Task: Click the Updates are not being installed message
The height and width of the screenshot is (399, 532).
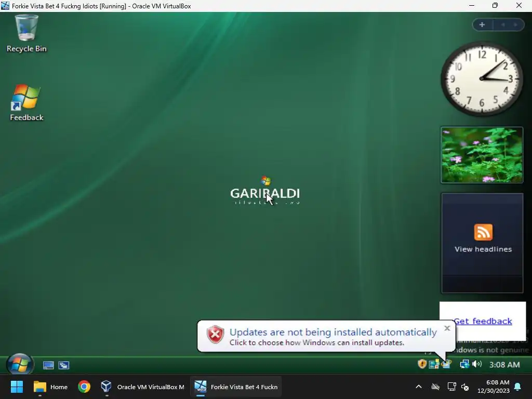Action: click(333, 332)
